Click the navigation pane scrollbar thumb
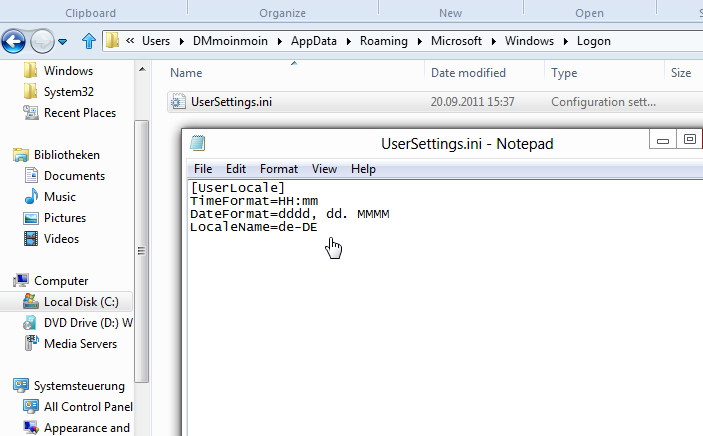This screenshot has height=436, width=703. (x=142, y=251)
